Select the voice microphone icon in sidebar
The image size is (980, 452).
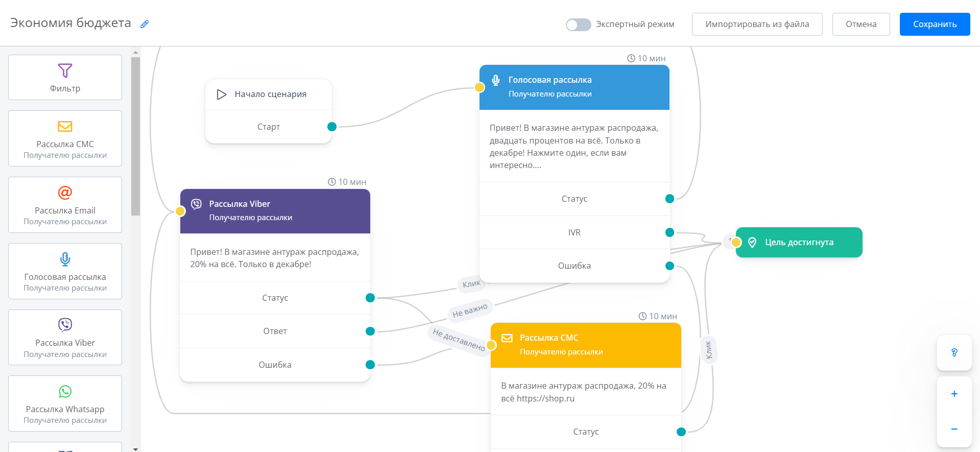[65, 259]
